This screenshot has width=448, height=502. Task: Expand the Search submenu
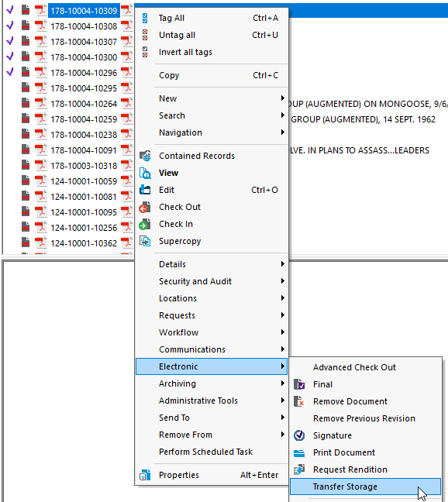[212, 115]
